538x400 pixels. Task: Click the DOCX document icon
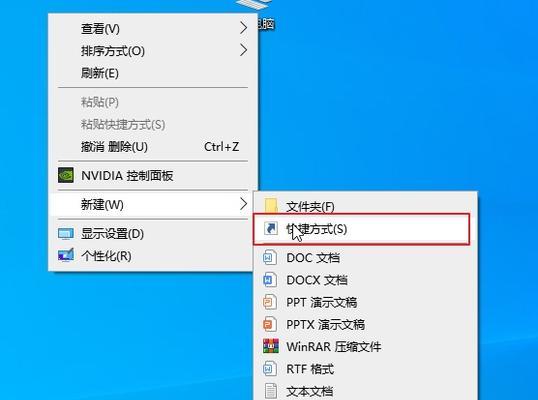pyautogui.click(x=270, y=280)
